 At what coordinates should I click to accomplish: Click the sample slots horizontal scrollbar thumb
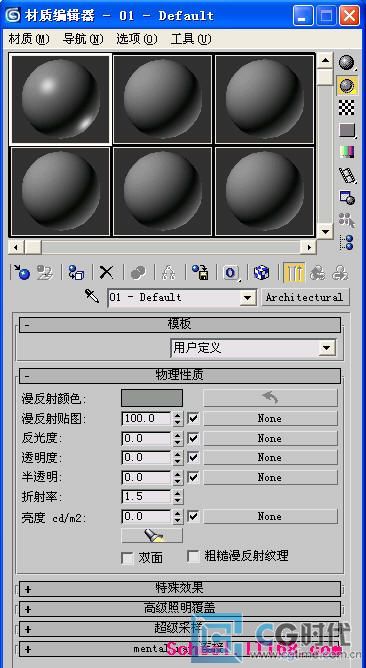coord(33,247)
